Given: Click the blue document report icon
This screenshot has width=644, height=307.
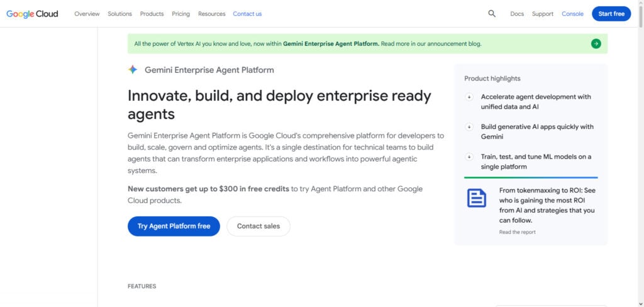Looking at the screenshot, I should (x=477, y=198).
